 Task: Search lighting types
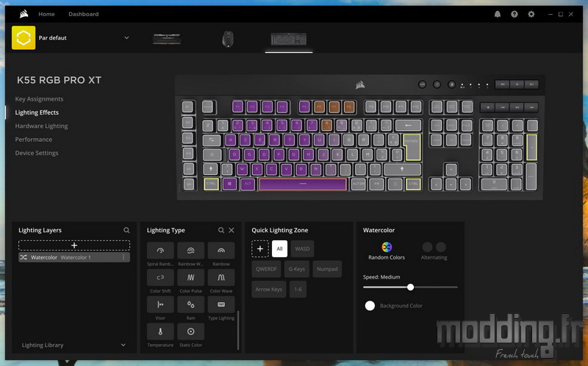click(221, 230)
